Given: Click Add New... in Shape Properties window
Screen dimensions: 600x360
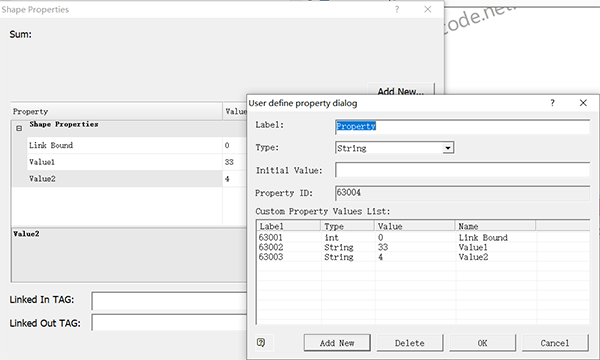Looking at the screenshot, I should [x=401, y=90].
